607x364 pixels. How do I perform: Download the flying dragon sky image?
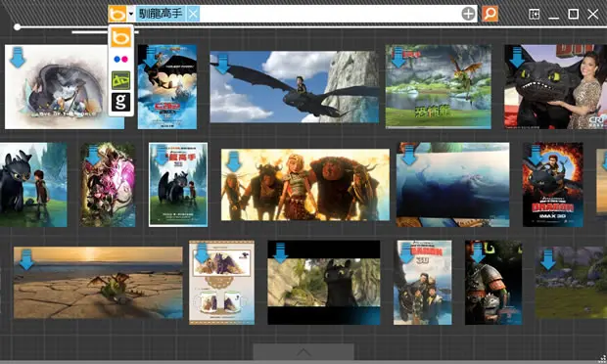click(x=222, y=65)
